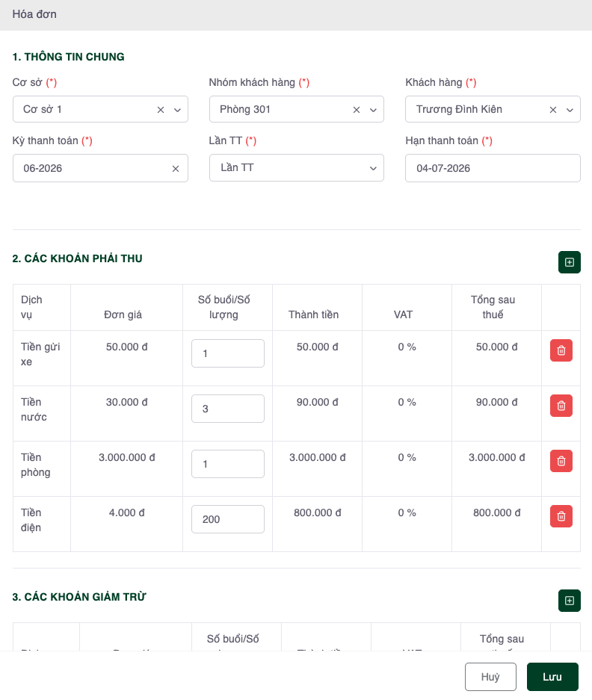Viewport: 592px width, 700px height.
Task: Edit quantity for Tiền phòng
Action: pos(228,464)
